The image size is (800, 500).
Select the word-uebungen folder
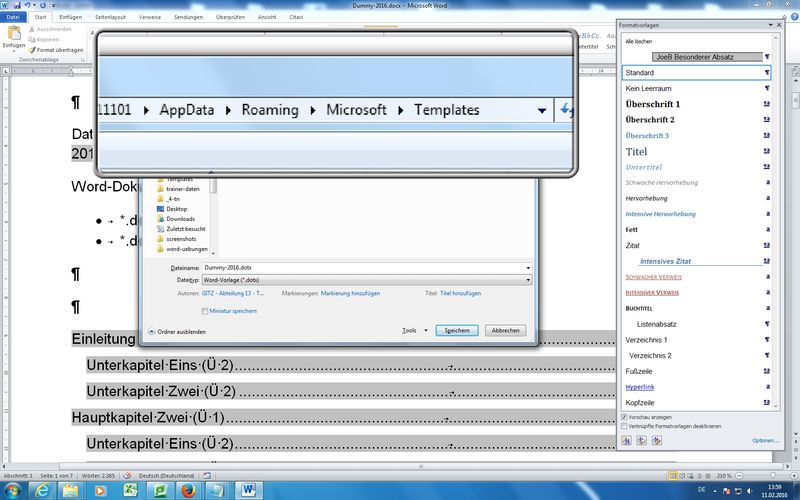(183, 249)
